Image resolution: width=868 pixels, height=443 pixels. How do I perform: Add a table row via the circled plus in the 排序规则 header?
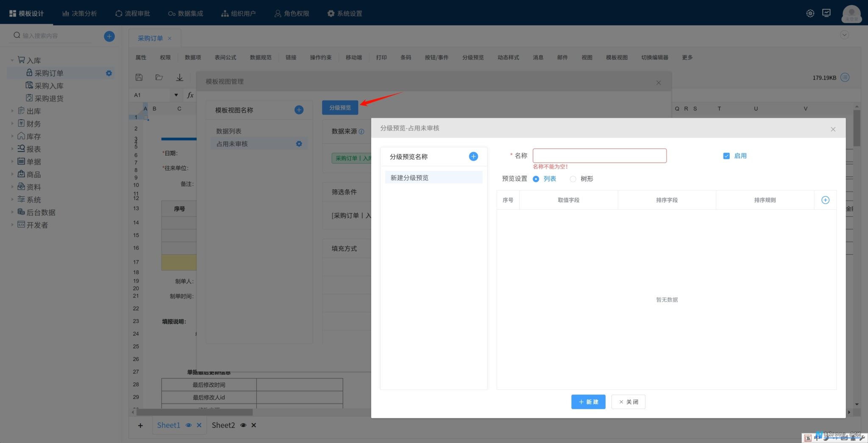tap(825, 200)
